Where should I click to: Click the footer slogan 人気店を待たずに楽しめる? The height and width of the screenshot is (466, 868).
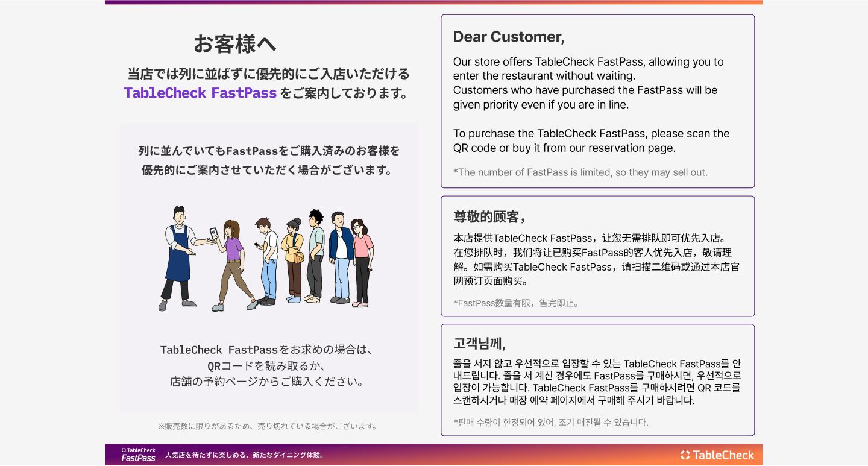click(245, 455)
